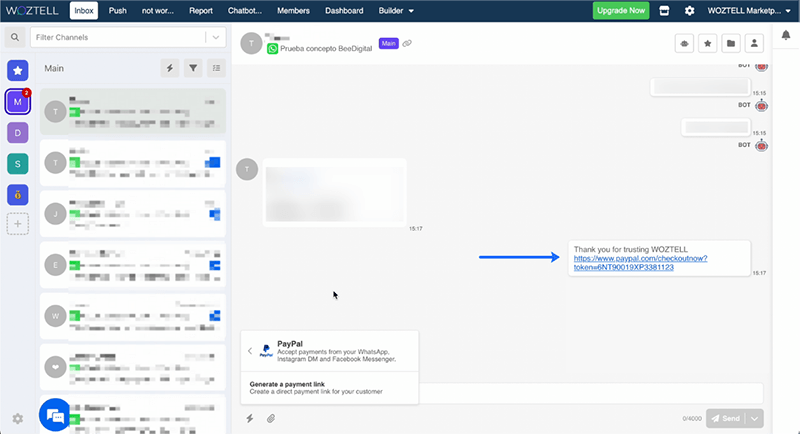The height and width of the screenshot is (434, 800).
Task: Click the lightning integrations icon below message box
Action: pyautogui.click(x=249, y=419)
